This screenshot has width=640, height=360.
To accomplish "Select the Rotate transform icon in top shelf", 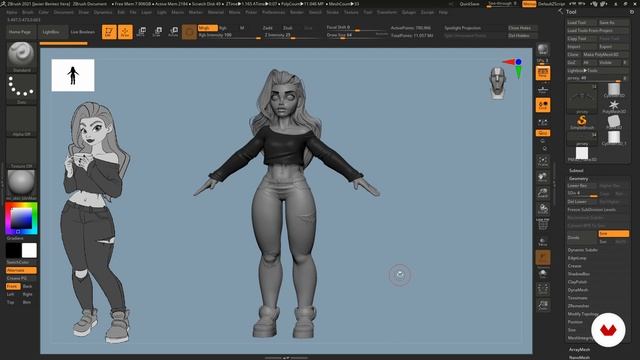I will (173, 32).
